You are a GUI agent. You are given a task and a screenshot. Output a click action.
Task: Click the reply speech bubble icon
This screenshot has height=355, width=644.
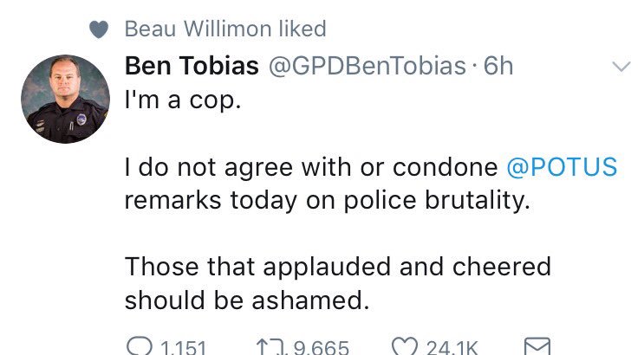coord(140,346)
